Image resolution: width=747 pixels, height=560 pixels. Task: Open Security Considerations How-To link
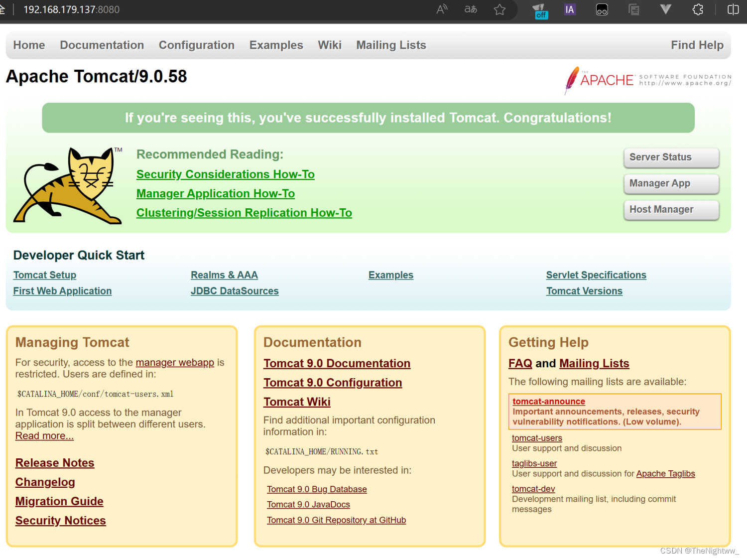click(226, 174)
